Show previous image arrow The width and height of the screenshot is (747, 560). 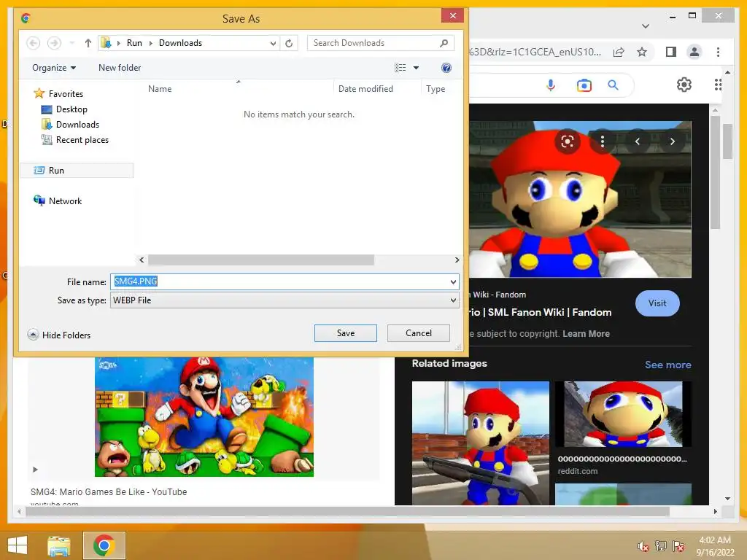coord(638,141)
